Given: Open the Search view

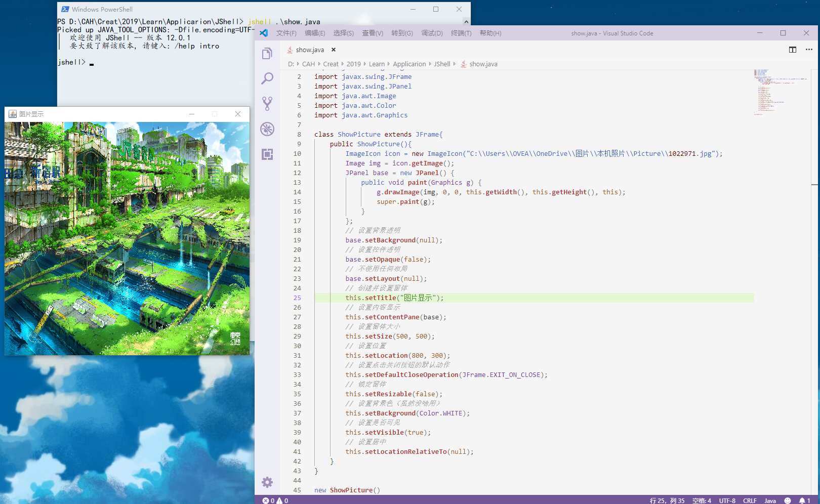Looking at the screenshot, I should click(x=267, y=78).
